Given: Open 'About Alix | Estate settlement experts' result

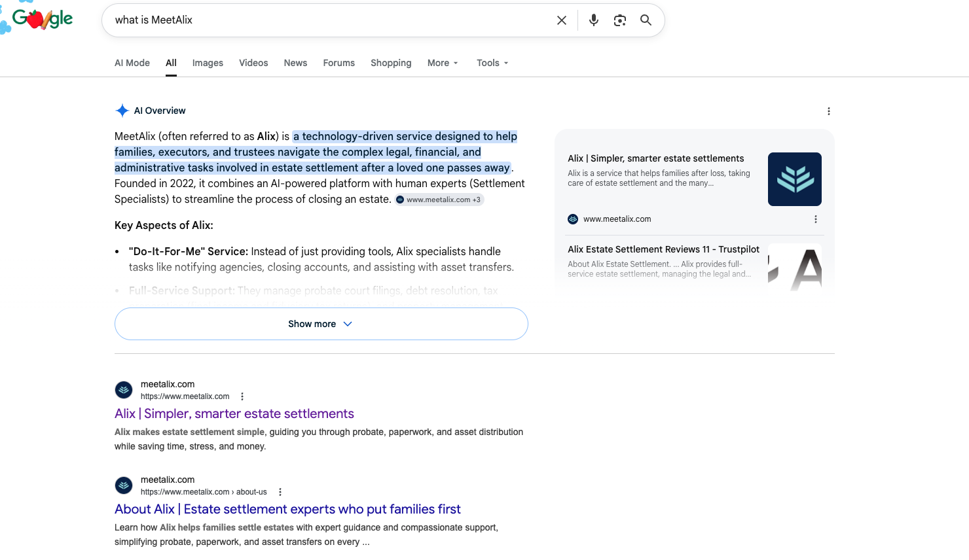Looking at the screenshot, I should pyautogui.click(x=287, y=509).
